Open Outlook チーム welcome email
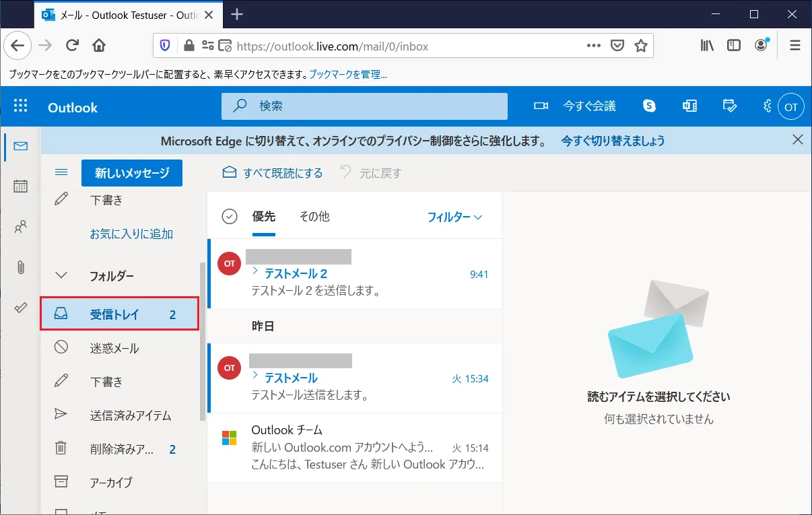Viewport: 812px width, 515px height. click(355, 448)
